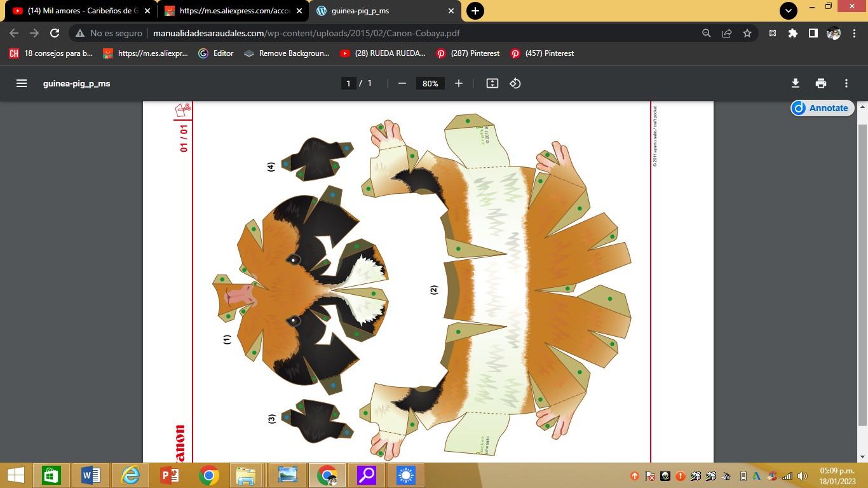Click the scrollbar down arrow

click(x=862, y=457)
